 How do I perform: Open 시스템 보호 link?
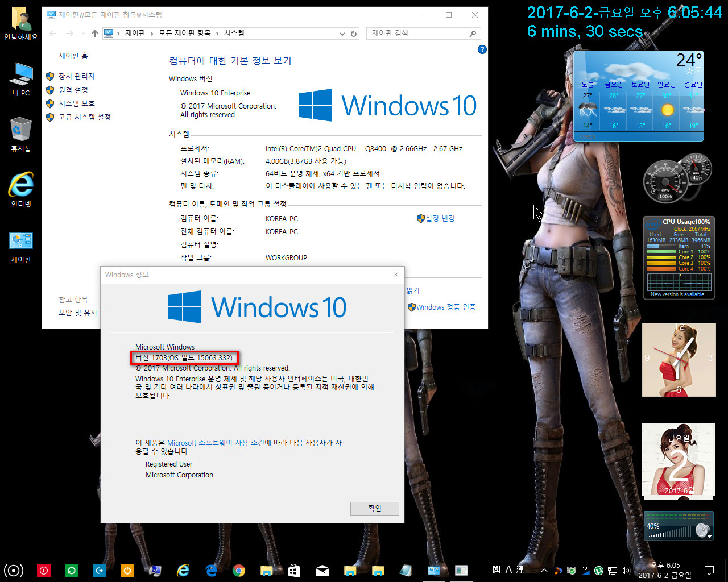pos(77,103)
